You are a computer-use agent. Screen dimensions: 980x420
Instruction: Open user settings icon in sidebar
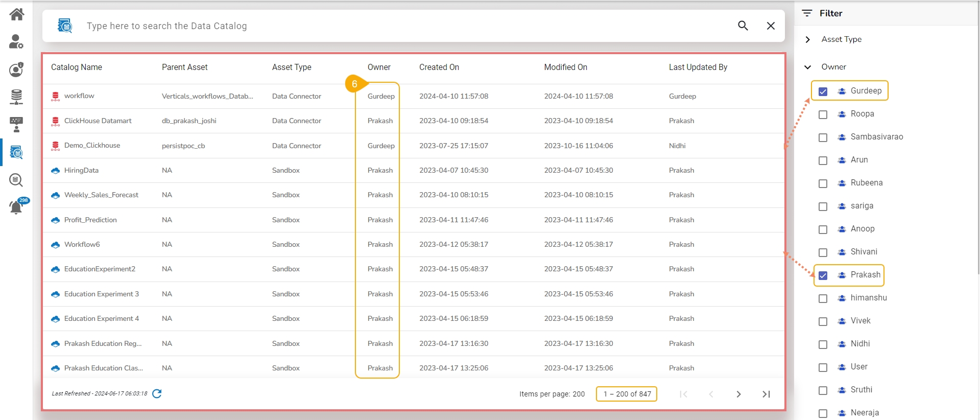(16, 42)
